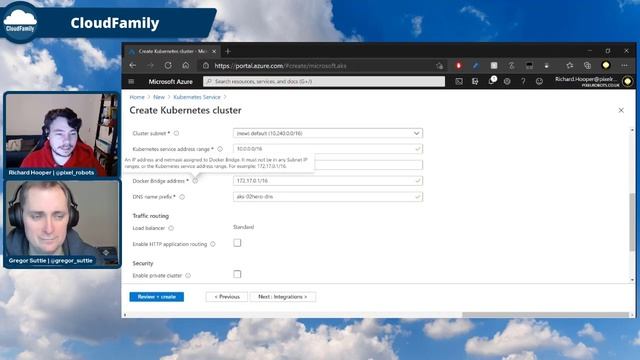Open Directory and subscription filter icon
The height and width of the screenshot is (360, 640).
tap(475, 81)
